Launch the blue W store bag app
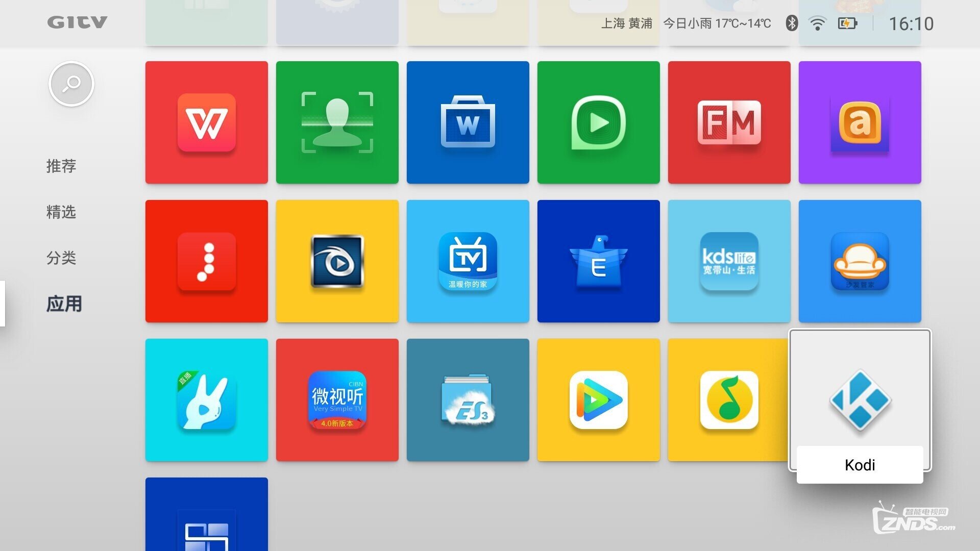This screenshot has width=980, height=551. coord(468,122)
